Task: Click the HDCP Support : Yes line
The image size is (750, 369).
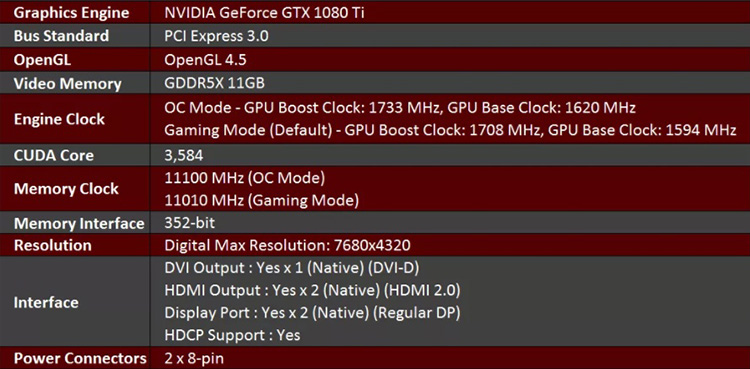Action: pos(232,335)
